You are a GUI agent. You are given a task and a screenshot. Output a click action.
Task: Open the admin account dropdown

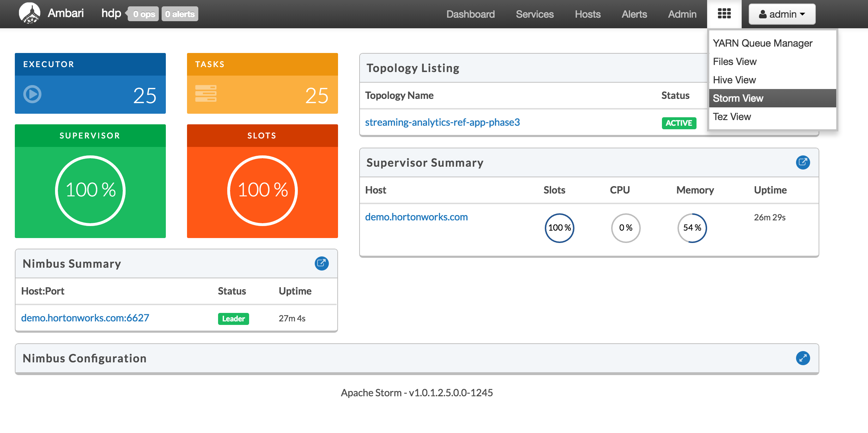tap(782, 14)
